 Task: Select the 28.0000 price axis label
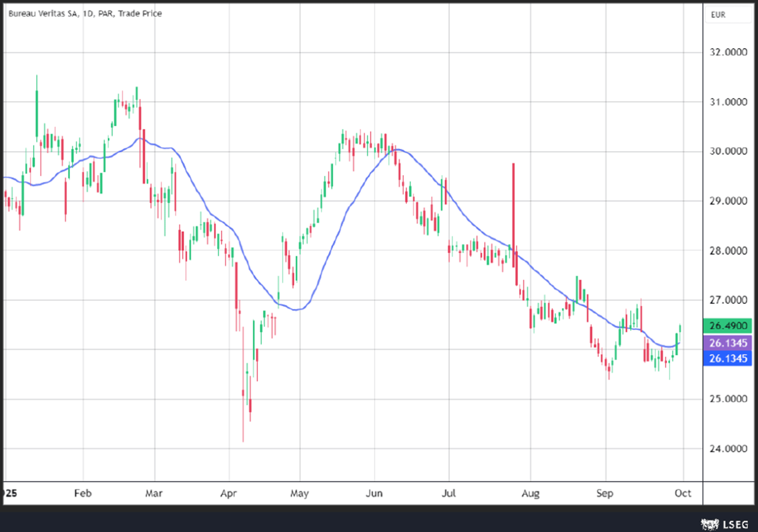coord(728,251)
